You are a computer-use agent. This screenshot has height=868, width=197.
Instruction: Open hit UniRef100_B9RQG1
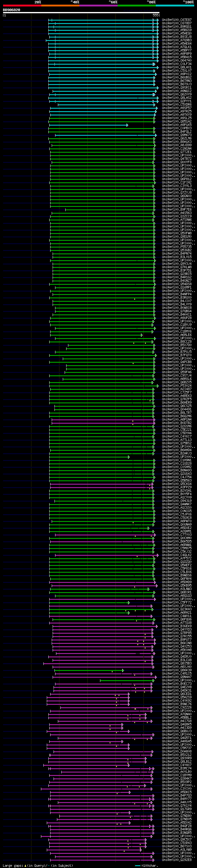[x=177, y=26]
